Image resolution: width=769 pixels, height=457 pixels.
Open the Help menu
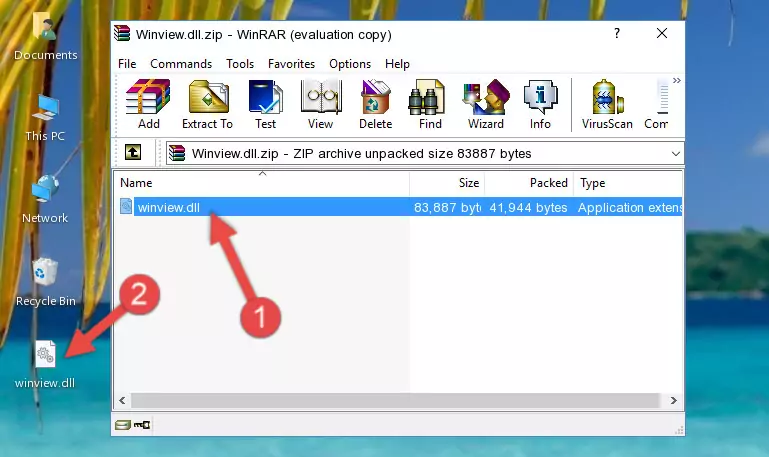tap(397, 64)
